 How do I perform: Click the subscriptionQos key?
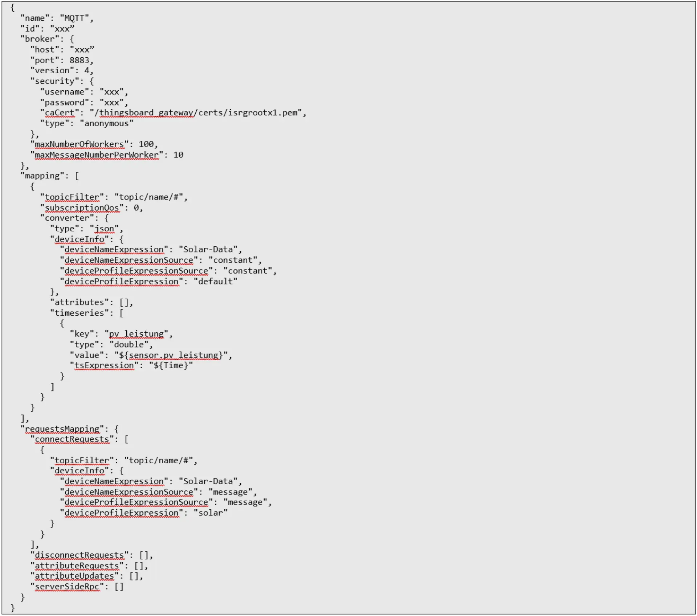[81, 208]
